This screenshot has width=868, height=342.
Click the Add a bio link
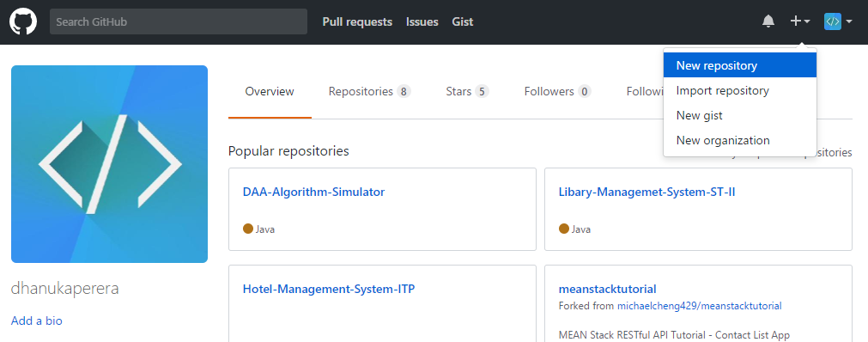pos(37,321)
